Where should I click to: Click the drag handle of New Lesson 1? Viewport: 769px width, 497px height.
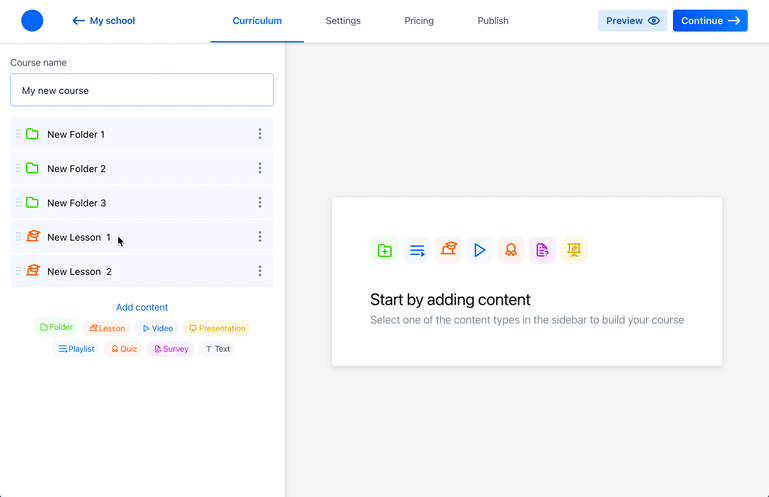pyautogui.click(x=18, y=237)
